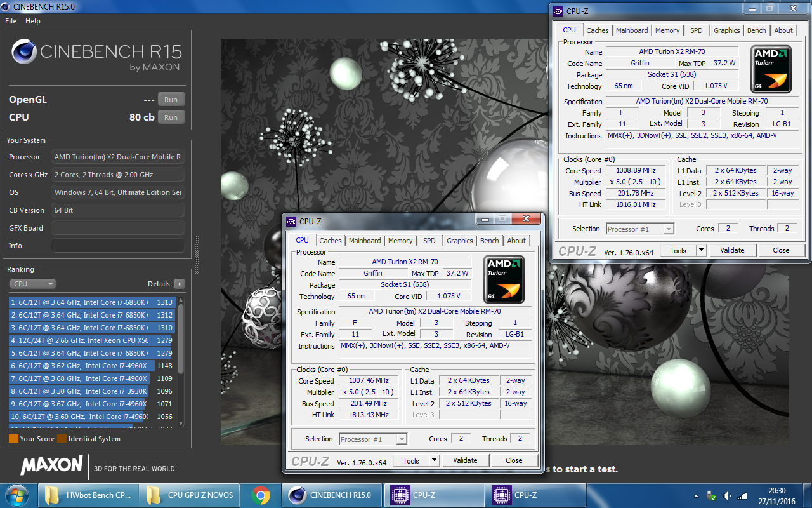This screenshot has height=508, width=812.
Task: Switch to Bench tab in front CPU-Z
Action: click(490, 241)
